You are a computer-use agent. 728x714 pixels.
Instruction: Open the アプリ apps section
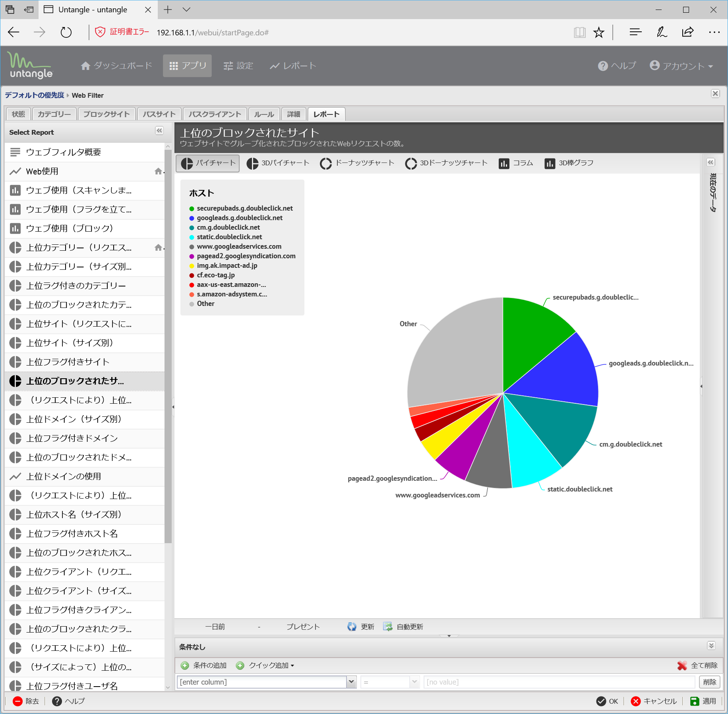[x=187, y=66]
